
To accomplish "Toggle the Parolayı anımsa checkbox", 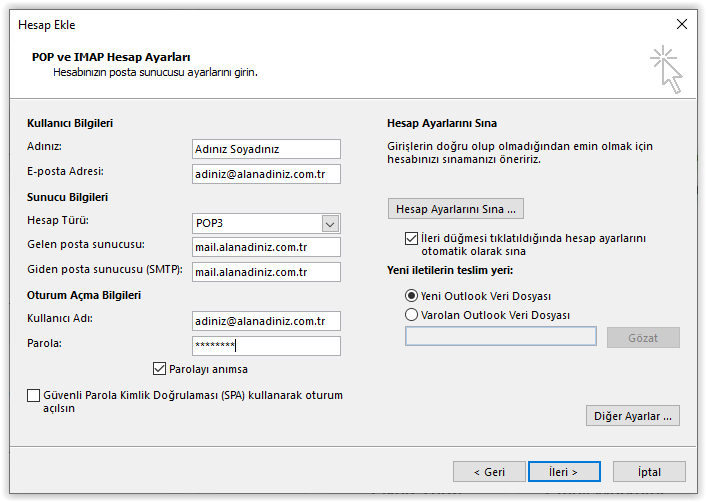I will (159, 369).
